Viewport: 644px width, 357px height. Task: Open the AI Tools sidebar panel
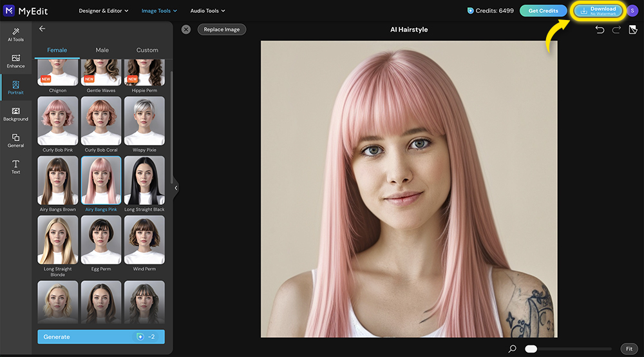click(x=15, y=35)
